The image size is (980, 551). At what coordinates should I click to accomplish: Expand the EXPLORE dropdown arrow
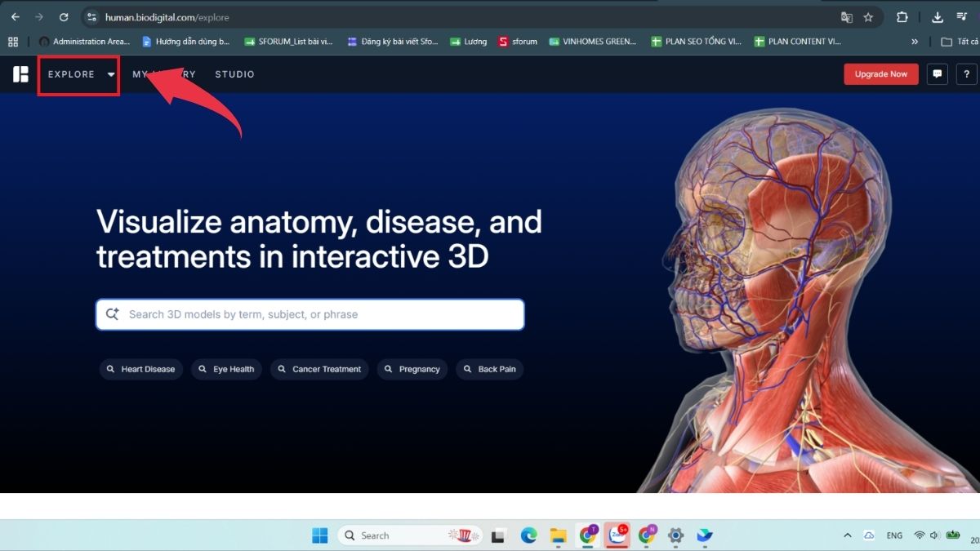tap(111, 74)
